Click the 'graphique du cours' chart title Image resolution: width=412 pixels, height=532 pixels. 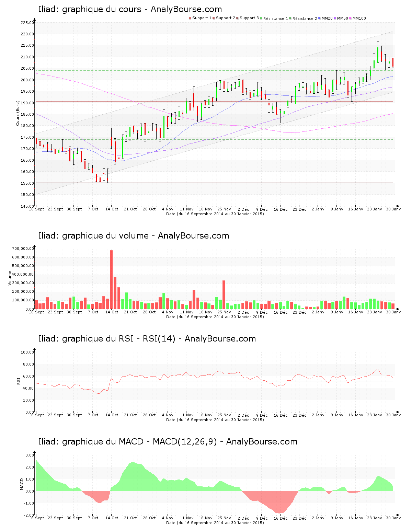pyautogui.click(x=130, y=9)
